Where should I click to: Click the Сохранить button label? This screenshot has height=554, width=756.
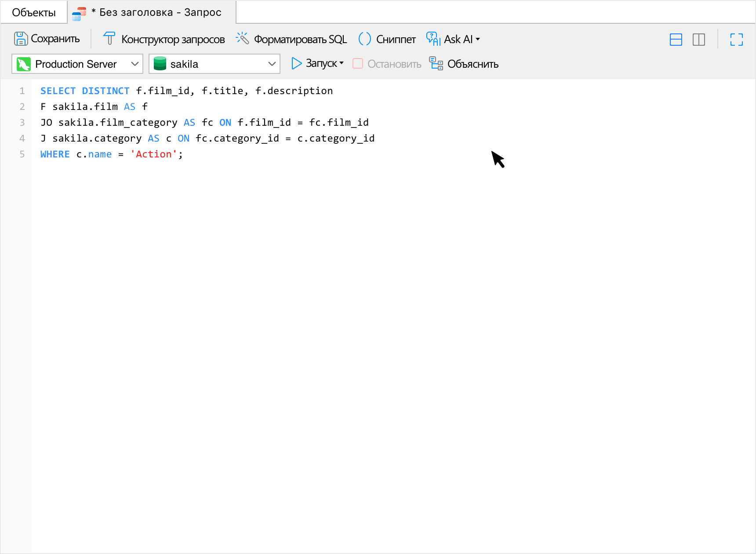pos(55,39)
